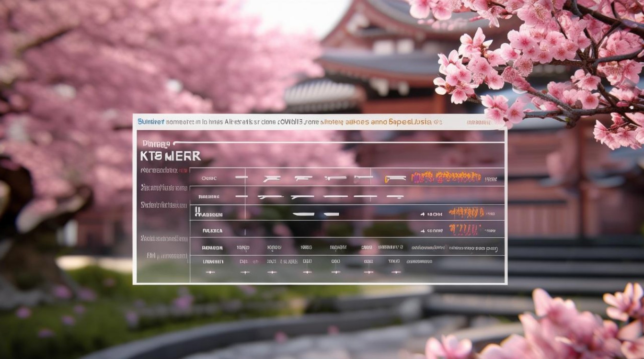
Task: Click the blue word starting the title bar
Action: click(x=150, y=122)
